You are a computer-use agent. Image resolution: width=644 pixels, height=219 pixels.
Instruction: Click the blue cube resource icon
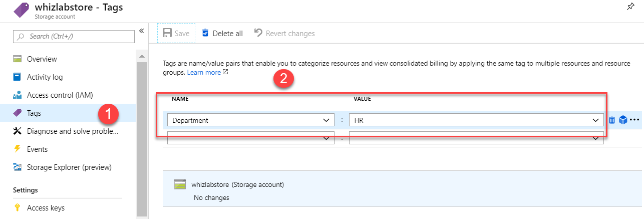point(623,120)
